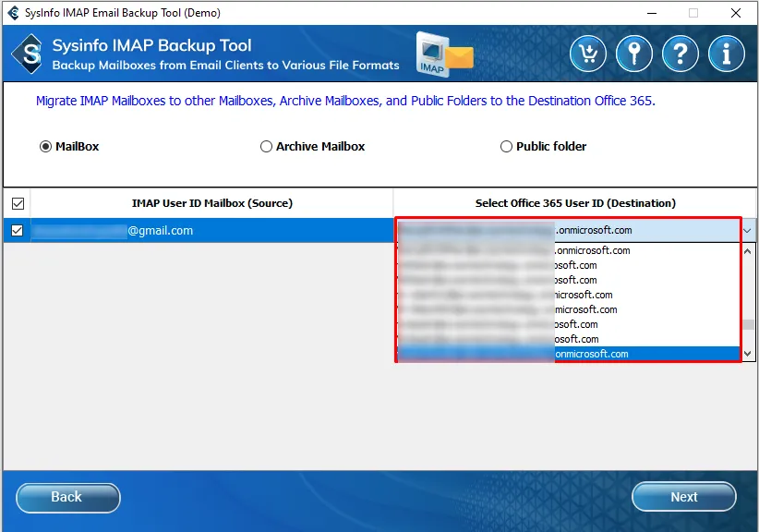
Task: Open the info about icon
Action: [727, 54]
